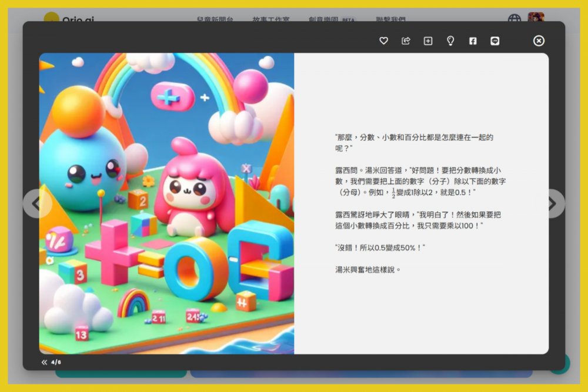Screen dimensions: 588x392
Task: Click the story illustration image
Action: coord(166,203)
